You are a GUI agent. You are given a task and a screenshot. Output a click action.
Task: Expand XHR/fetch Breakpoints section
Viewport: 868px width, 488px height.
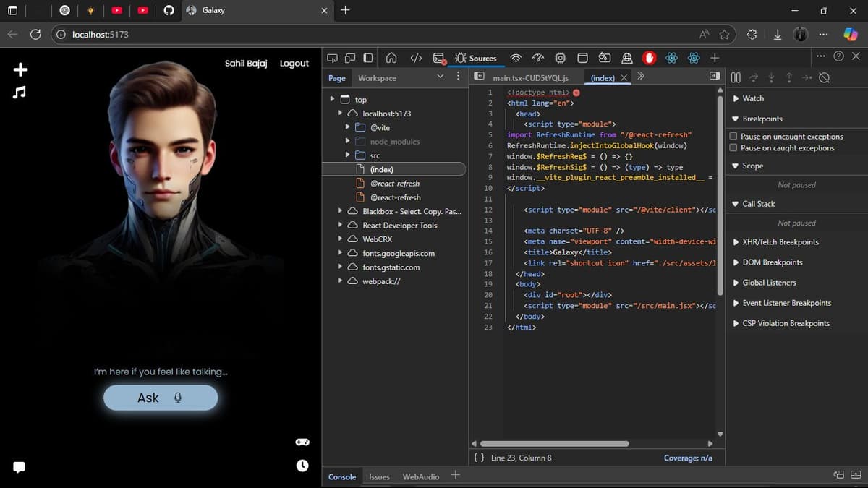(x=780, y=242)
